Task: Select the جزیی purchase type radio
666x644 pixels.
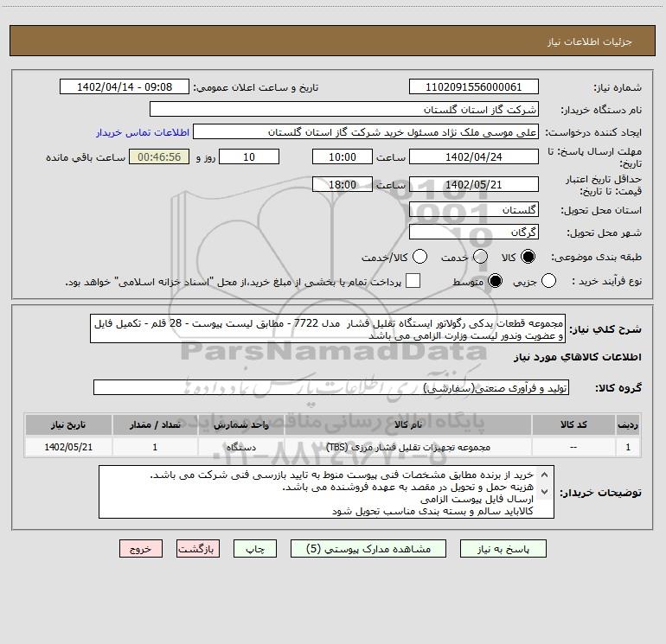Action: (548, 281)
